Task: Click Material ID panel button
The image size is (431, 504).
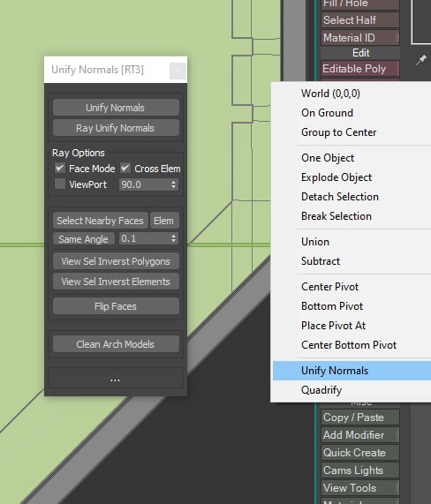Action: tap(360, 38)
